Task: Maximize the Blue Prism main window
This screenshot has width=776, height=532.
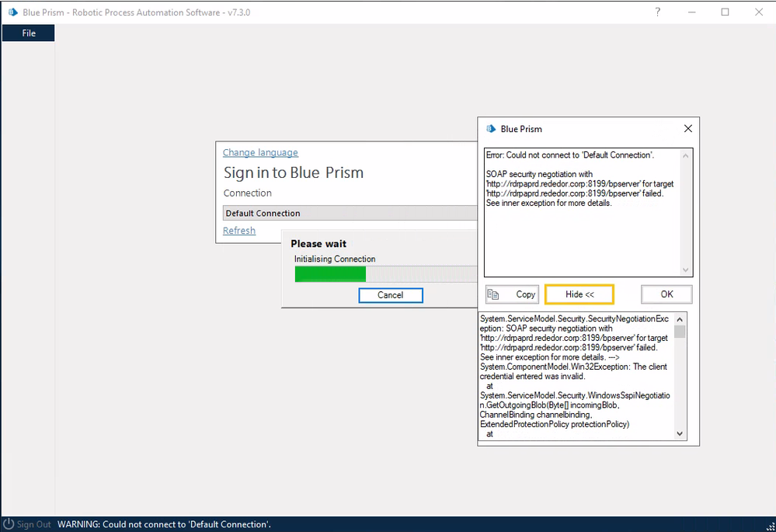Action: point(725,12)
